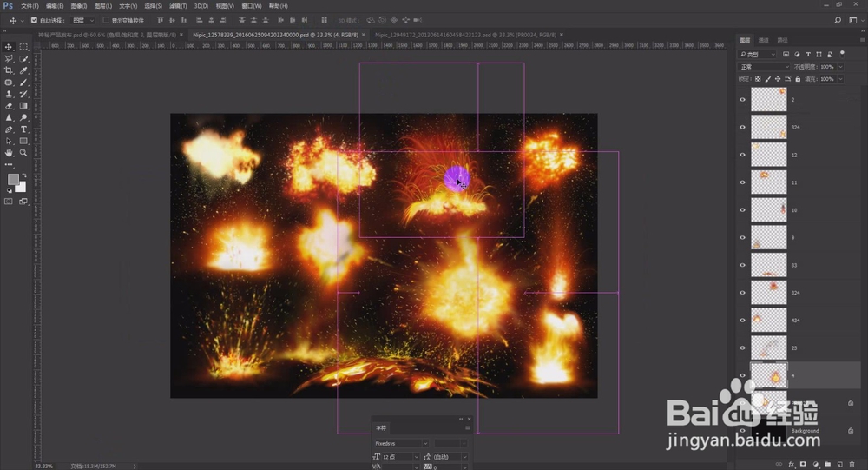Select the Pen tool
This screenshot has width=868, height=470.
(x=9, y=129)
